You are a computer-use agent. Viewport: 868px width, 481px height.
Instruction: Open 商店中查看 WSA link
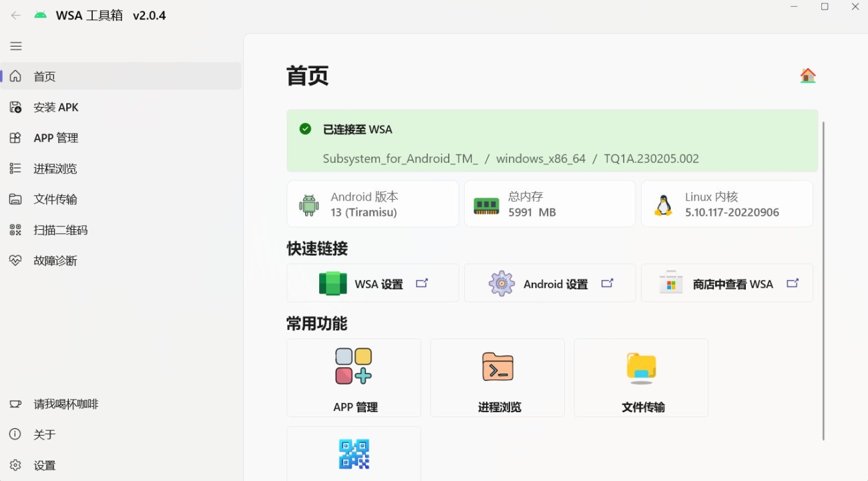(727, 283)
